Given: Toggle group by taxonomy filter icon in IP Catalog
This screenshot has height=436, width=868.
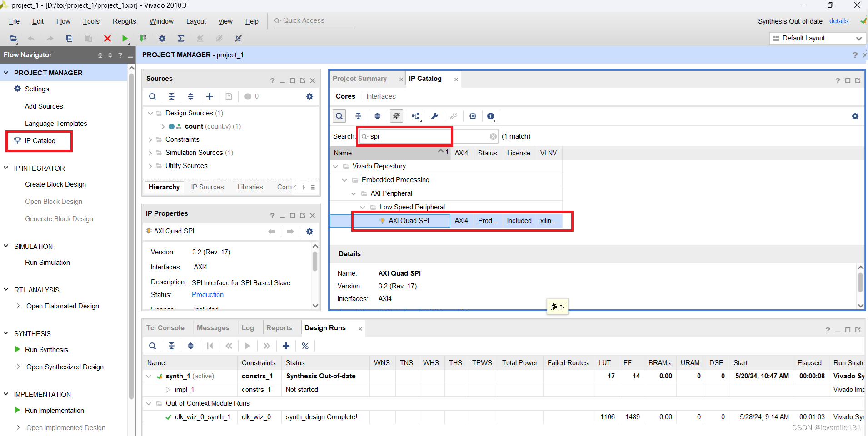Looking at the screenshot, I should (x=396, y=116).
